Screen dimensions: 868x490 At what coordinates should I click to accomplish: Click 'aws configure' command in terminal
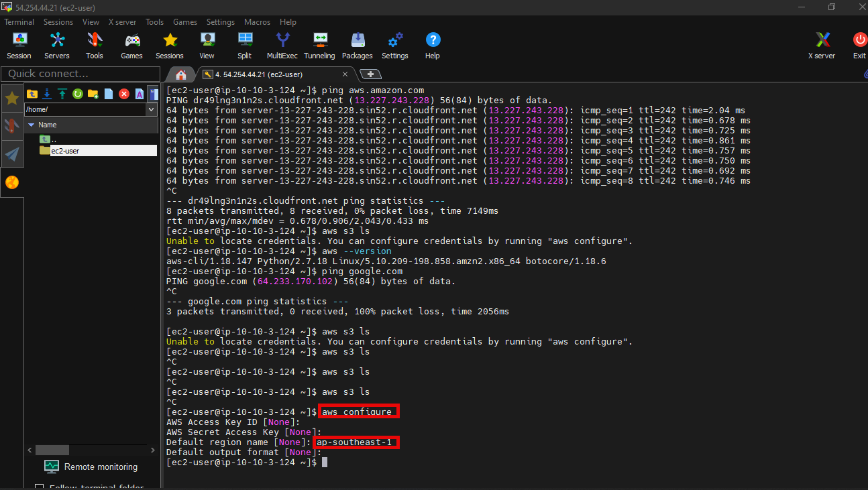pos(357,412)
